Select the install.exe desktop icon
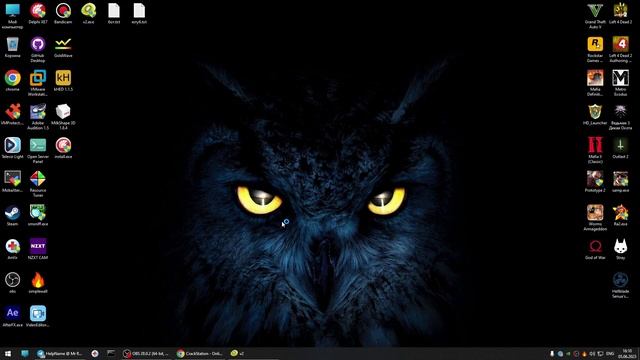This screenshot has width=640, height=360. point(63,148)
